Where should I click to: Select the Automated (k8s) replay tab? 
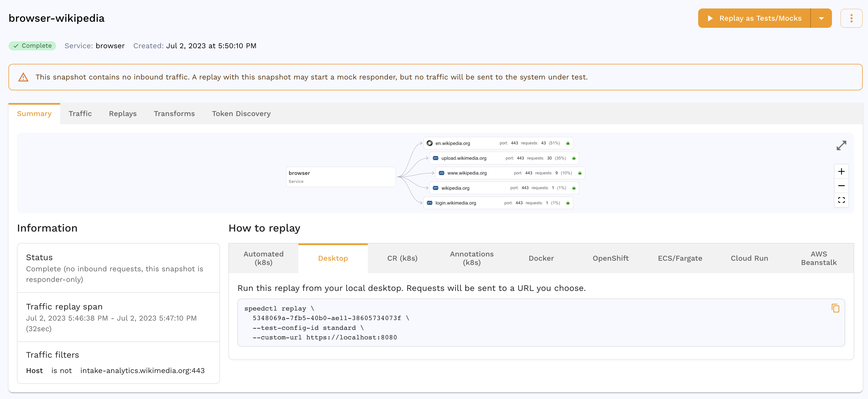[263, 258]
